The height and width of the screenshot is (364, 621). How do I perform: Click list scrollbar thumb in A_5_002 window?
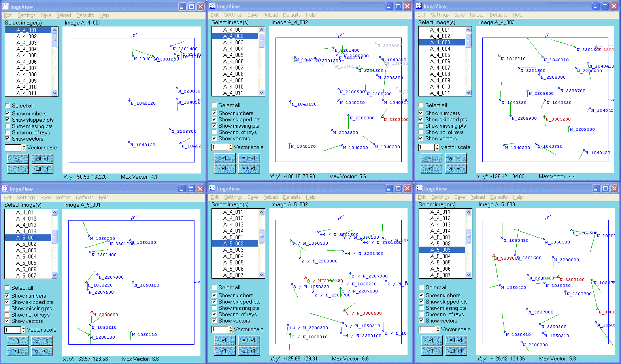pos(261,236)
